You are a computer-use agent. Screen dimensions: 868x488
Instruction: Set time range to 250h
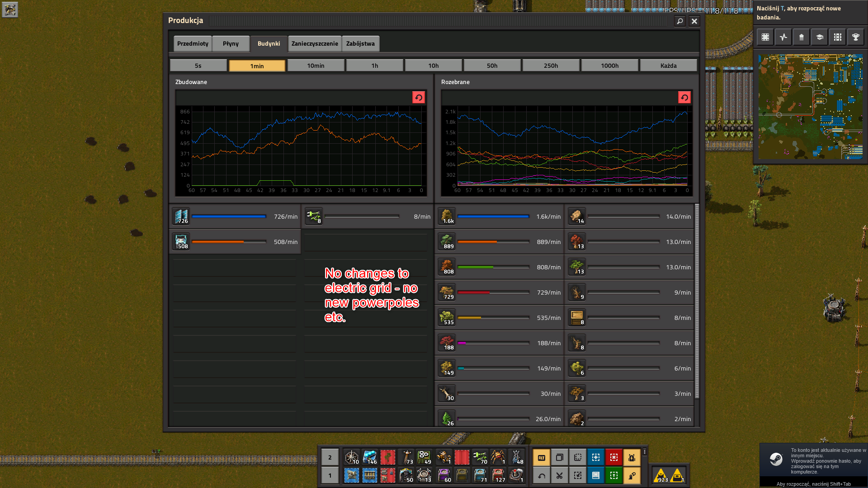point(551,66)
